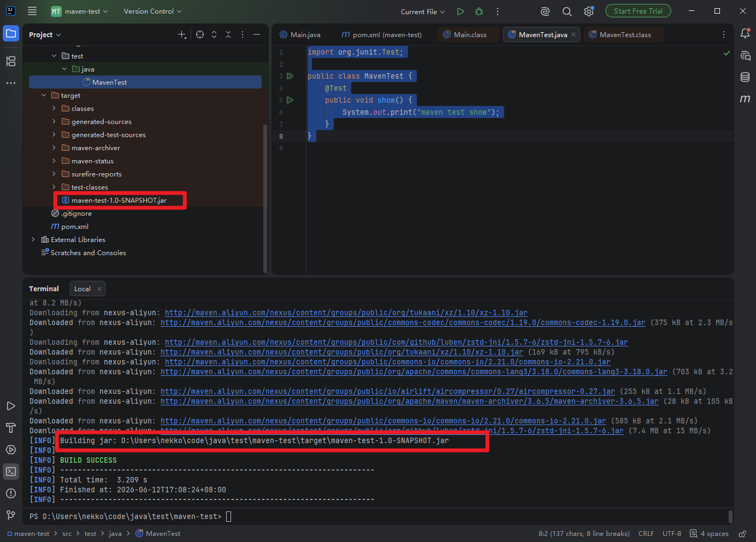Open the AI Chat tool window
This screenshot has width=756, height=542.
click(745, 56)
